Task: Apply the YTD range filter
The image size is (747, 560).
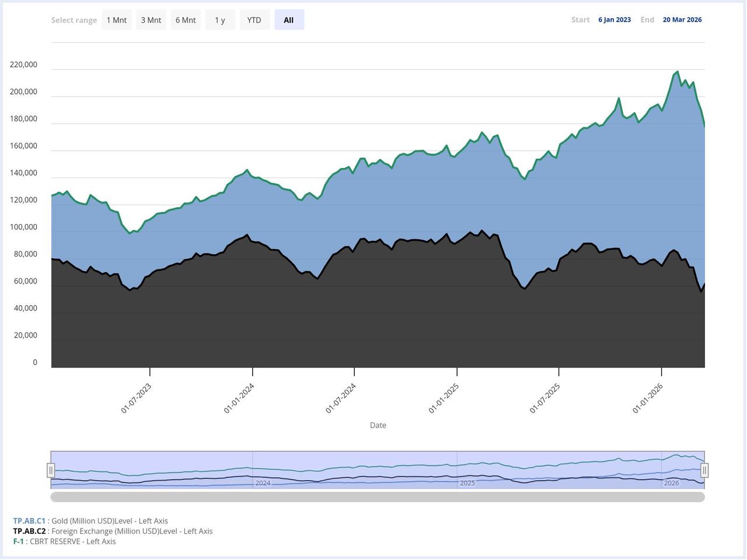Action: coord(254,19)
